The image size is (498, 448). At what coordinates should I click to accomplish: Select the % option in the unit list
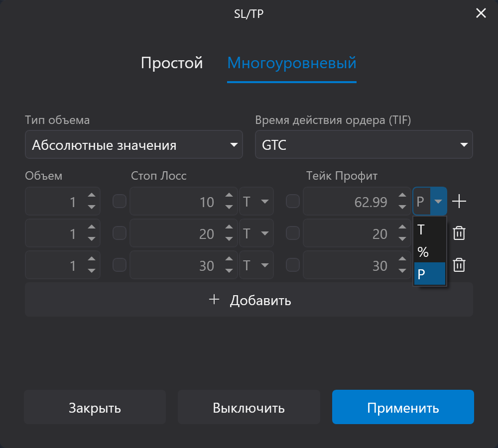click(x=429, y=252)
